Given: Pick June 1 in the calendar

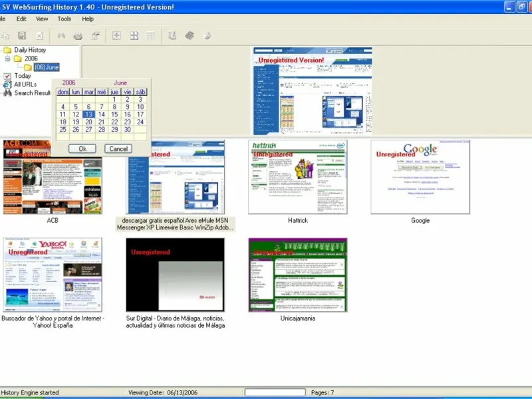Looking at the screenshot, I should (x=114, y=99).
